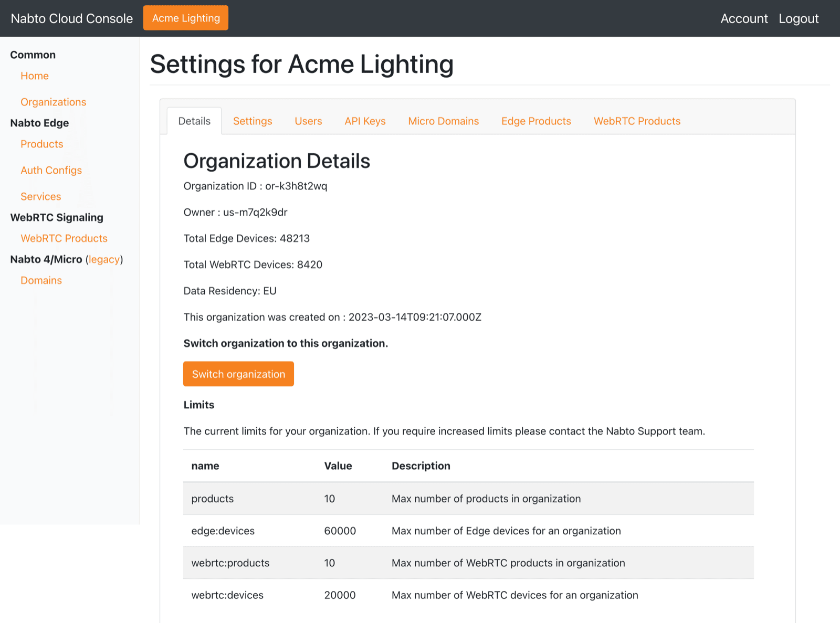Click 'Max number of products in organization' description
840x623 pixels.
[486, 499]
